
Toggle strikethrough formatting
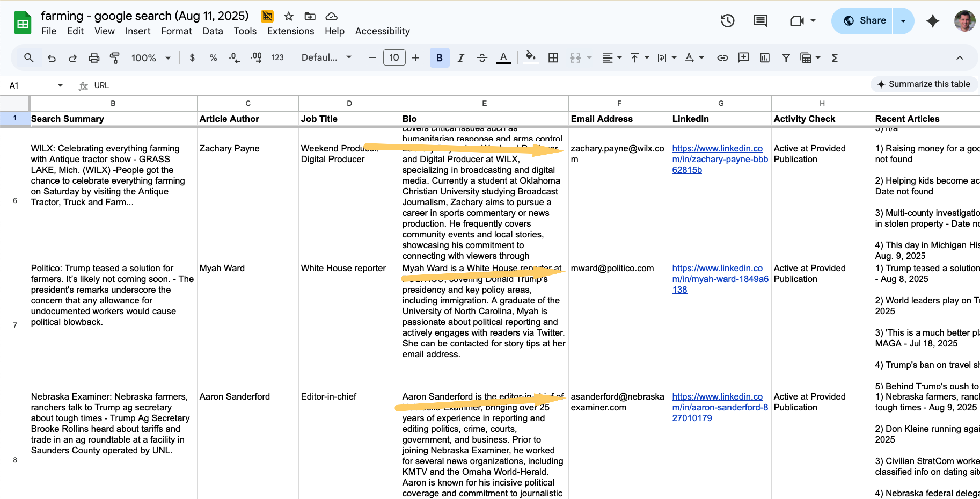[x=482, y=58]
